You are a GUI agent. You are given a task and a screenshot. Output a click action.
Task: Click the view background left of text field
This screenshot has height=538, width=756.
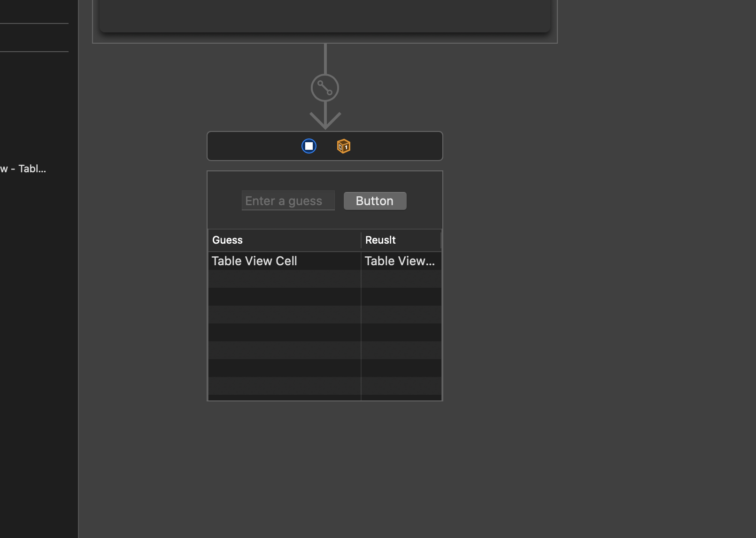tap(224, 201)
